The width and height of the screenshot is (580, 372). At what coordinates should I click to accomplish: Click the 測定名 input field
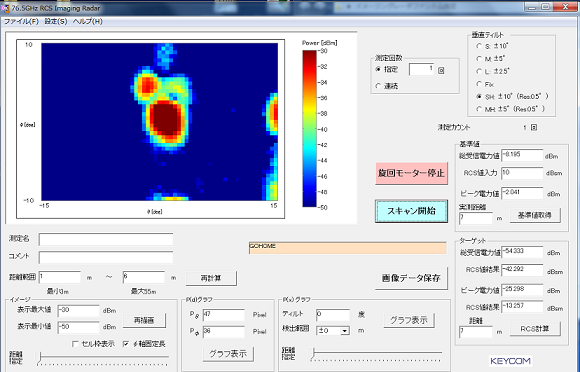(106, 239)
